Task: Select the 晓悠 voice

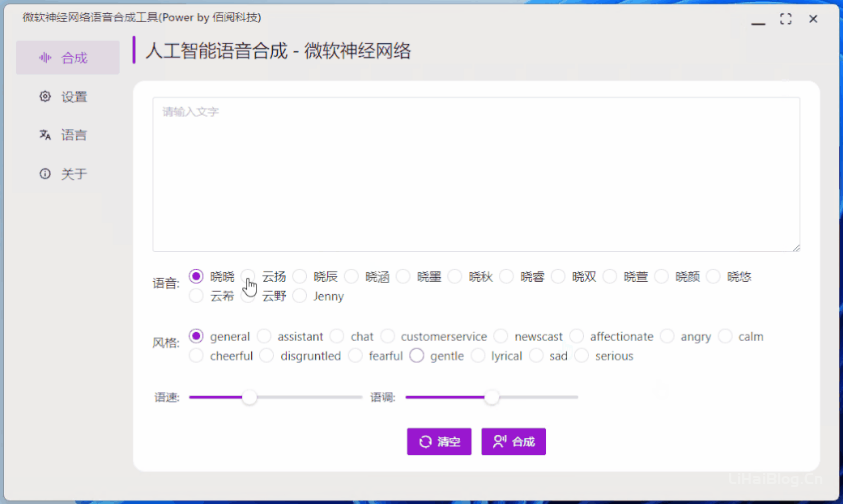Action: pyautogui.click(x=713, y=276)
